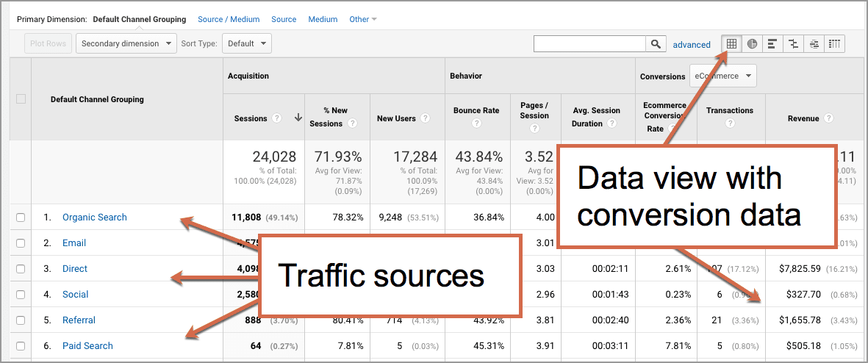Open the Revenue help icon

click(x=828, y=118)
